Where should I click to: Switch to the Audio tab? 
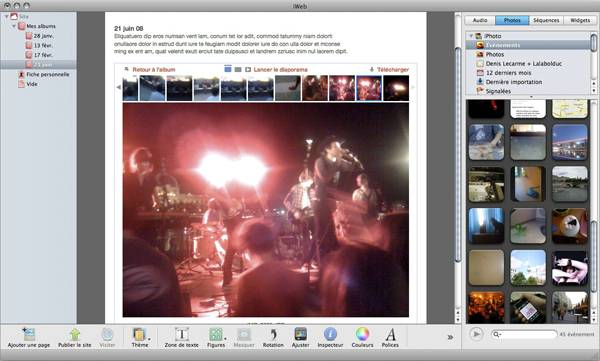[x=480, y=20]
